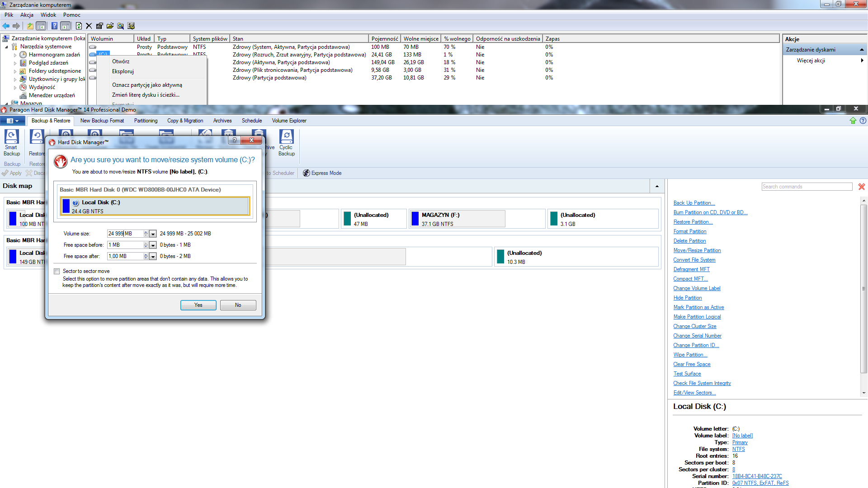Open the Volume Explorer tab

[289, 121]
